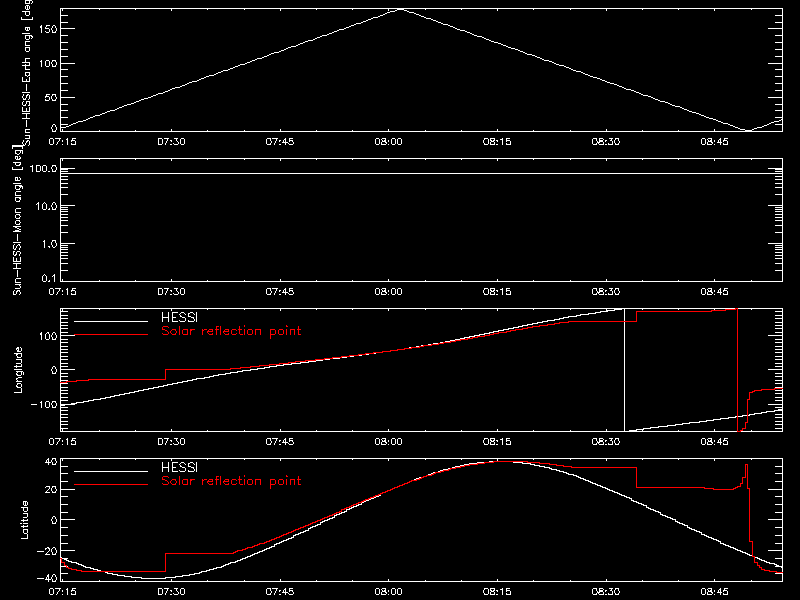Click the 08:15 label under the Latitude plot

[497, 592]
